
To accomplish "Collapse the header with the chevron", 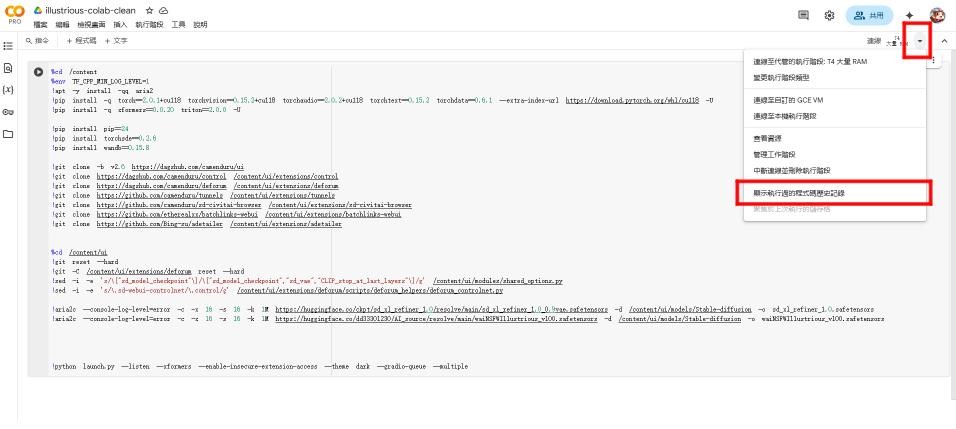I will tap(943, 41).
